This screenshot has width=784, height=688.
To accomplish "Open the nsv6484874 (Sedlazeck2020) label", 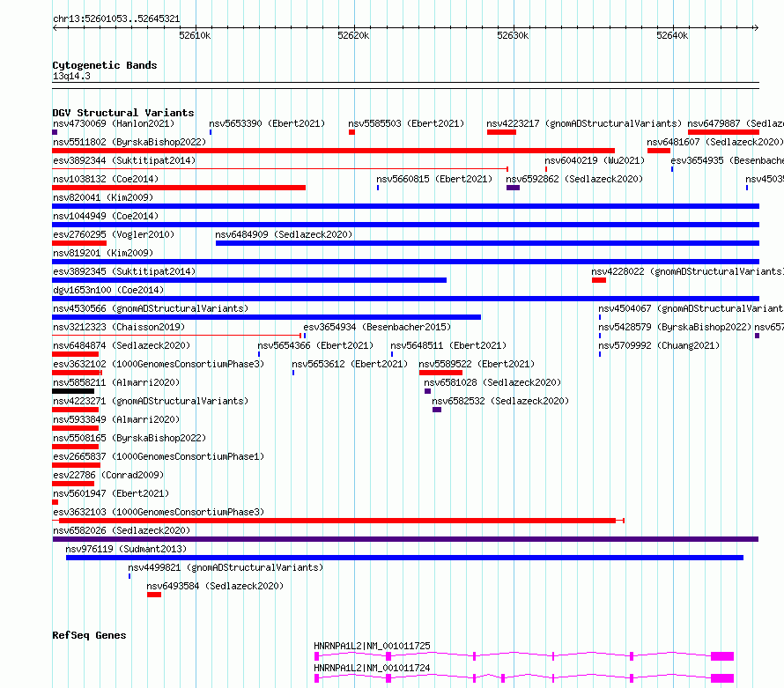I will click(122, 345).
